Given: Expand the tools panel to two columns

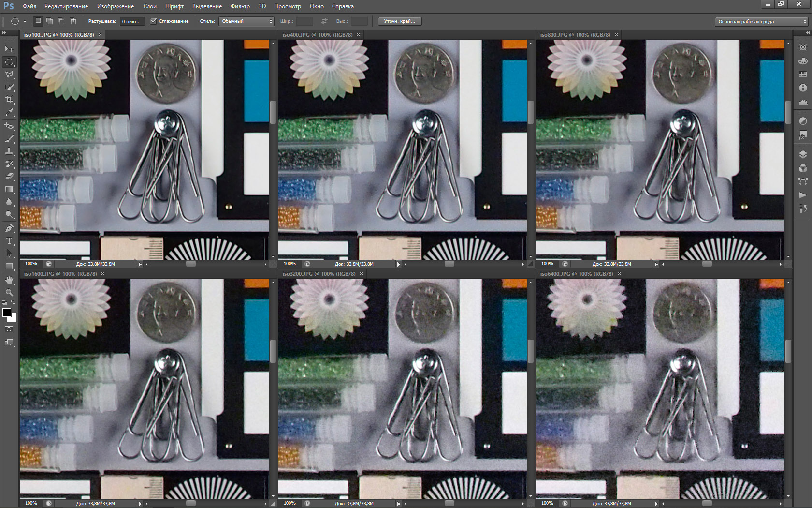Looking at the screenshot, I should [x=4, y=33].
